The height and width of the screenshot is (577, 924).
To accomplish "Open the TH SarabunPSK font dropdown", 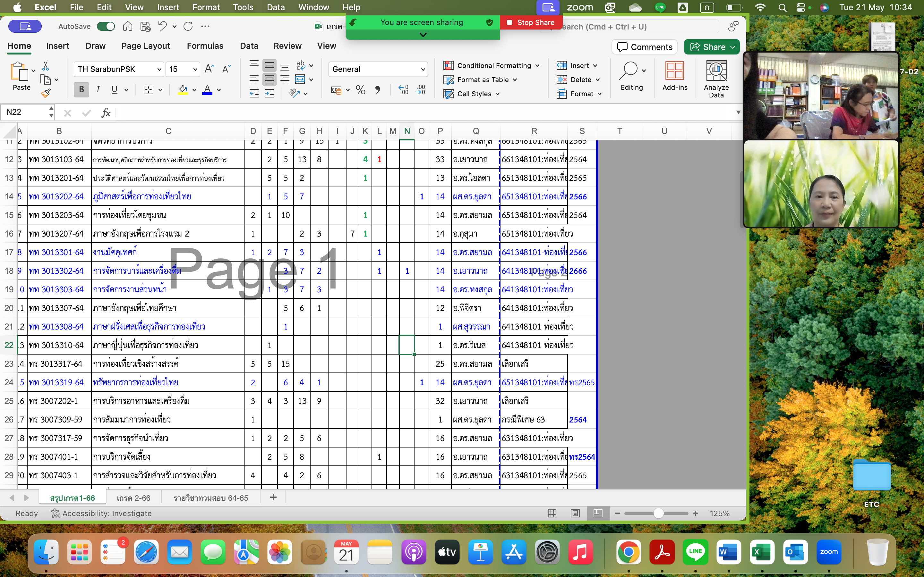I will pyautogui.click(x=159, y=69).
